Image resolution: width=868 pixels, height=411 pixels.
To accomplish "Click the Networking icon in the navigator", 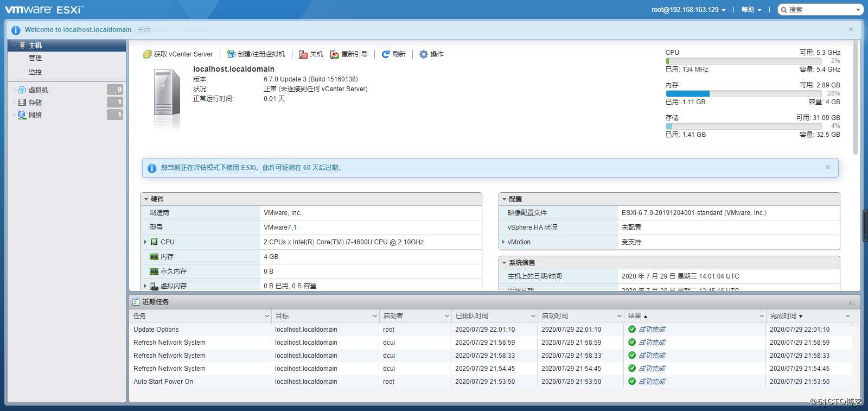I will 22,115.
